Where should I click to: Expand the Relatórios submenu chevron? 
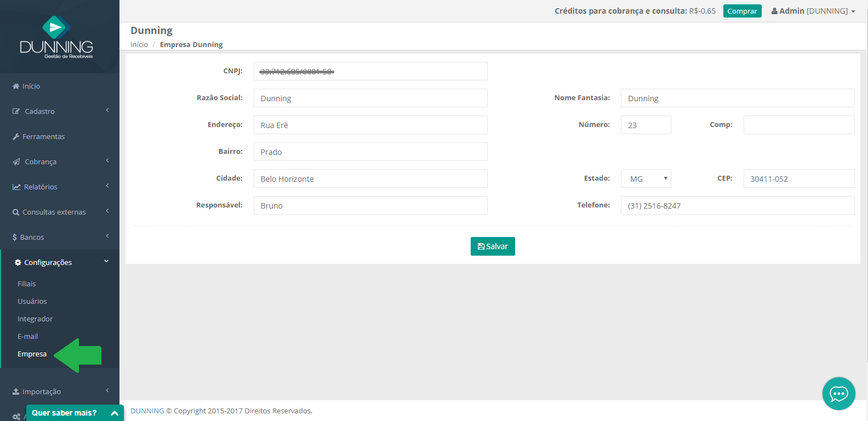[107, 186]
